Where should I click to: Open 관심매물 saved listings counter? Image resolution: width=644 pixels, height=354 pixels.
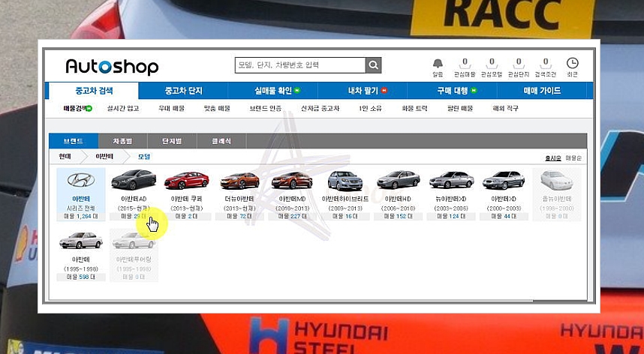tap(465, 67)
